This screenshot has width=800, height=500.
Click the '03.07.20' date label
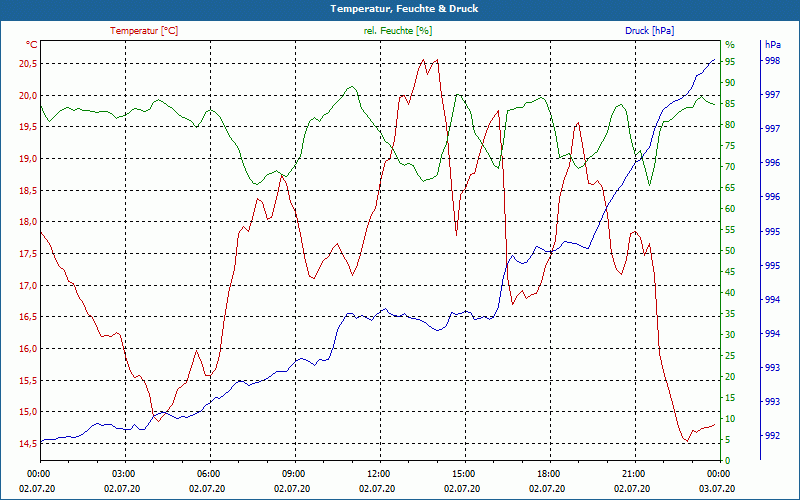(717, 488)
